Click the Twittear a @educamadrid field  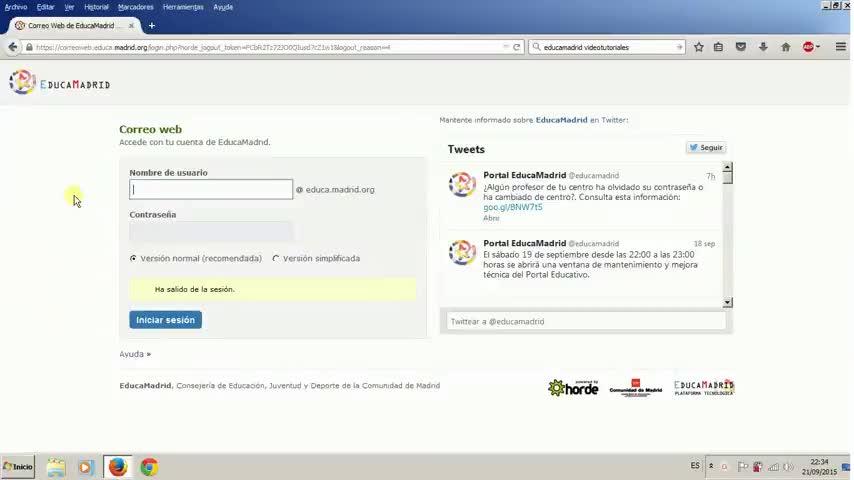586,321
